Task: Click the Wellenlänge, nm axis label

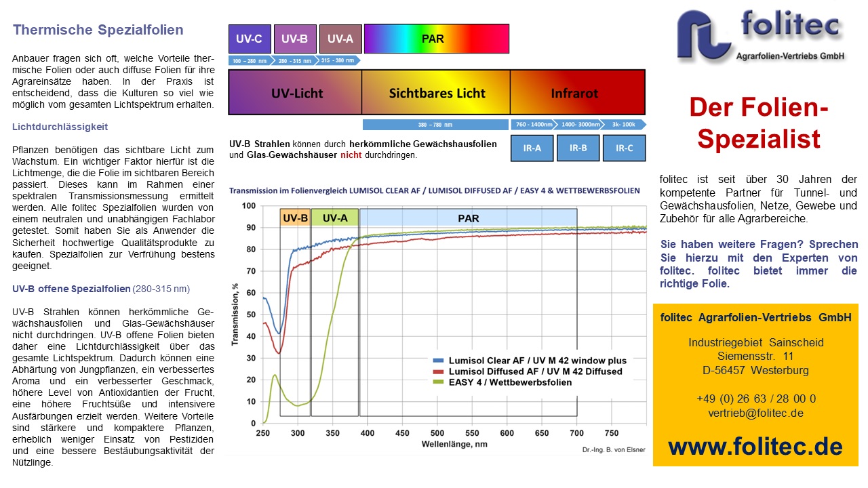Action: 454,443
